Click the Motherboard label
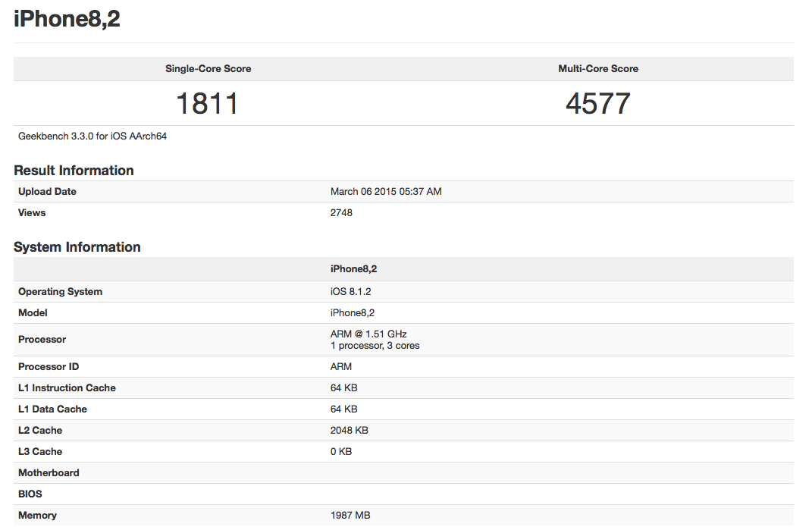Screen dimensions: 812x527 (49, 472)
